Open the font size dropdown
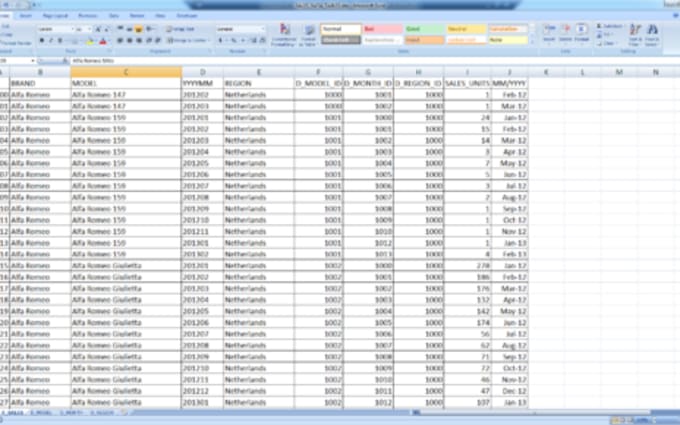Screen dimensions: 680x425 click(89, 29)
